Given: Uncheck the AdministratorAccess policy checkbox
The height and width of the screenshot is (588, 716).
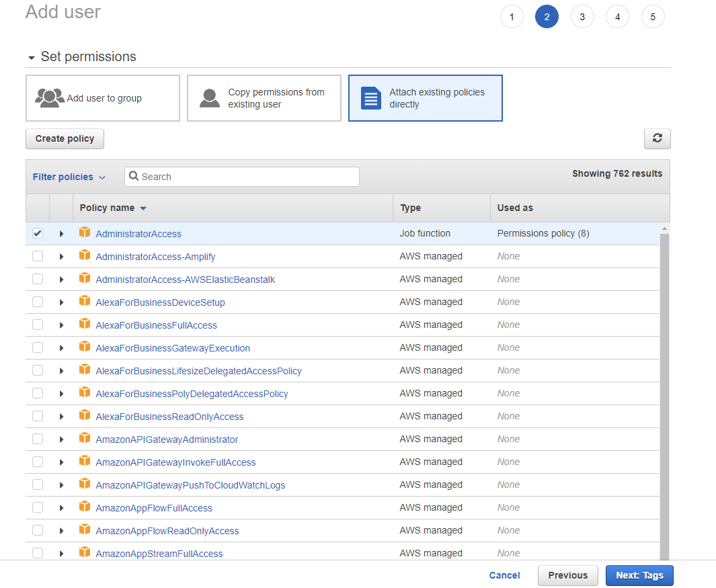Looking at the screenshot, I should click(x=37, y=233).
